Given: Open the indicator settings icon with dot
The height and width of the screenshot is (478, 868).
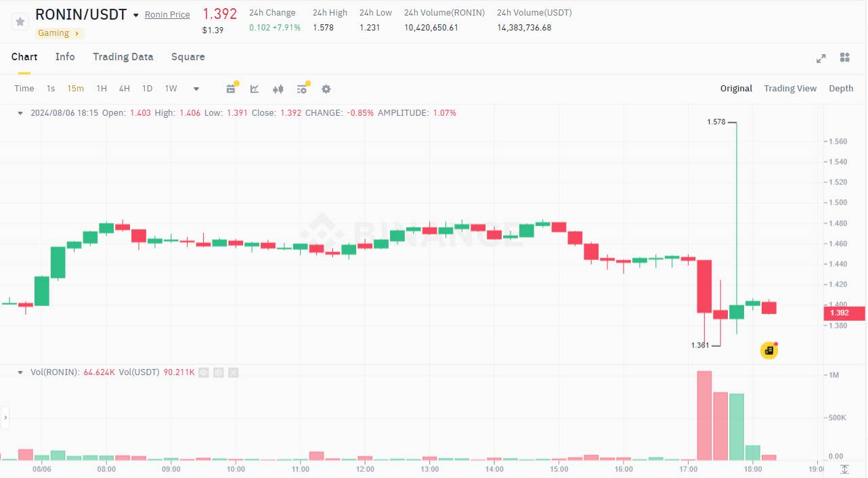Looking at the screenshot, I should tap(302, 89).
